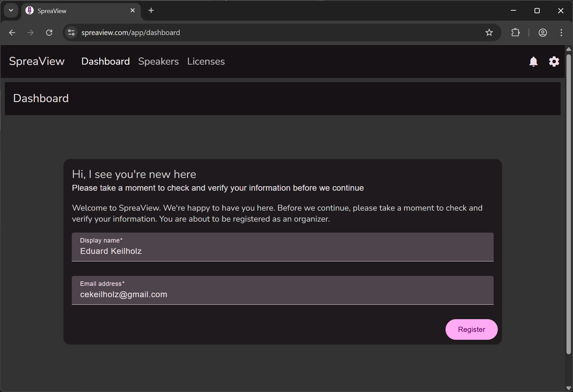Go to SpreaView home logo

coord(37,61)
